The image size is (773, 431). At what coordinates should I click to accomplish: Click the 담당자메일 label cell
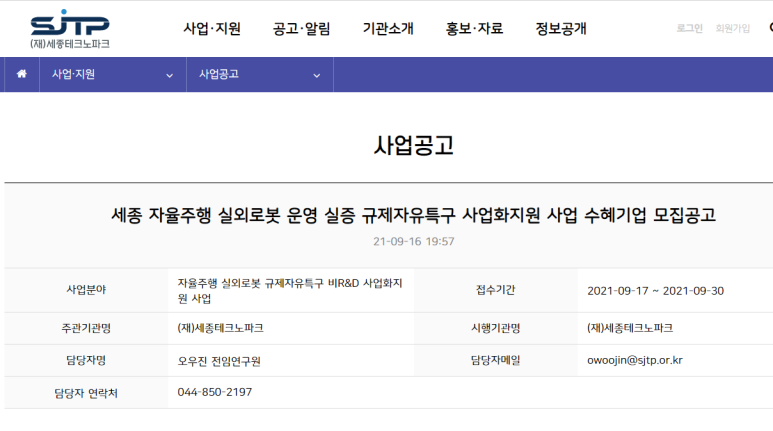tap(495, 360)
